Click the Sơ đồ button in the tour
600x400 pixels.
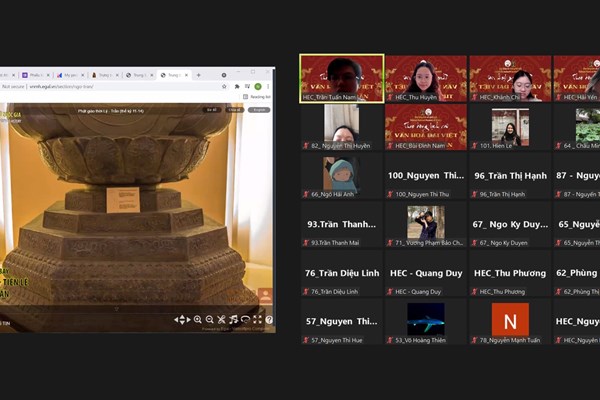(212, 110)
